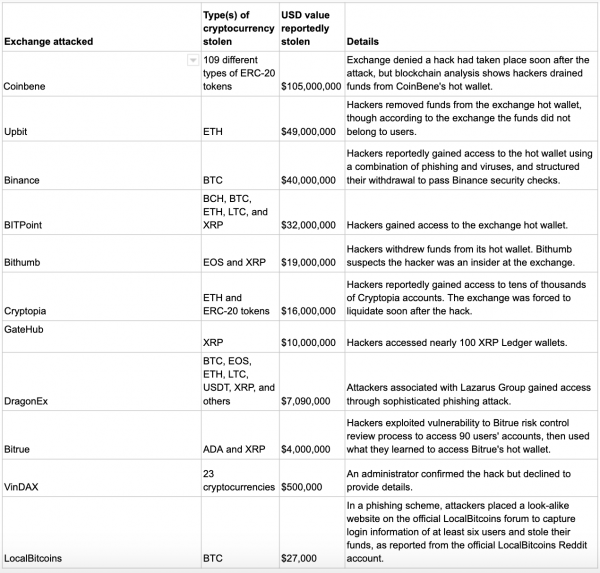The width and height of the screenshot is (600, 573).
Task: Select the Lazarus Group details cell
Action: [x=471, y=382]
